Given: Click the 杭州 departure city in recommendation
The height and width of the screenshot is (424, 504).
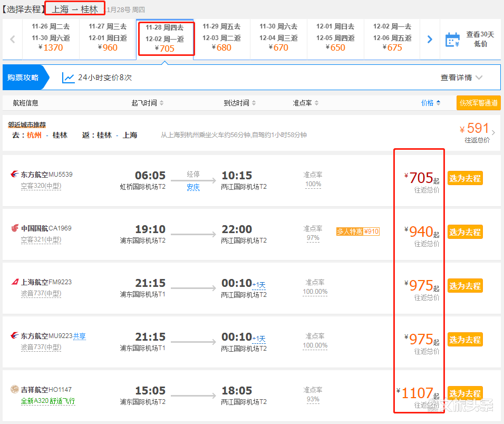Looking at the screenshot, I should click(x=34, y=135).
